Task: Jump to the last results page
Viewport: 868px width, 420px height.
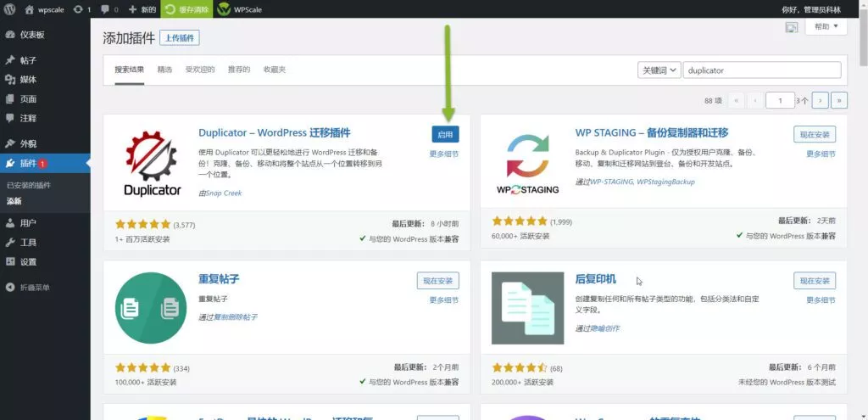Action: 839,100
